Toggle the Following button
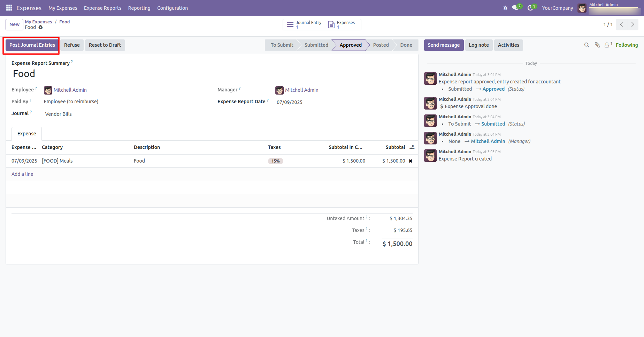This screenshot has width=644, height=337. click(x=627, y=45)
